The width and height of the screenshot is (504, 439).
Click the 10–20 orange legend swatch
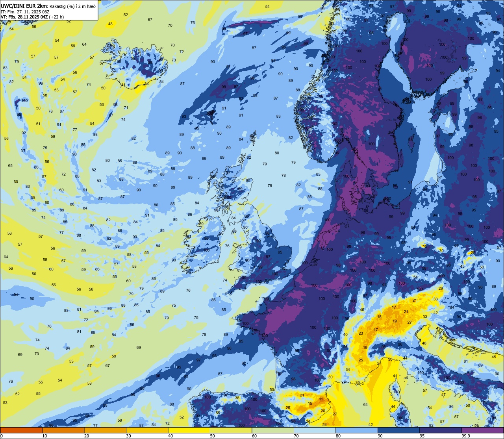tap(63, 430)
